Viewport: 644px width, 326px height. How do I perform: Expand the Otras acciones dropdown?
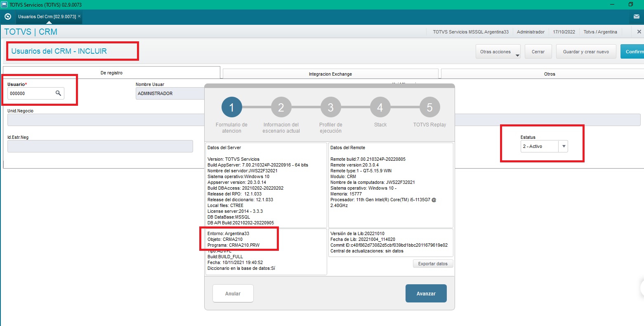pyautogui.click(x=498, y=52)
